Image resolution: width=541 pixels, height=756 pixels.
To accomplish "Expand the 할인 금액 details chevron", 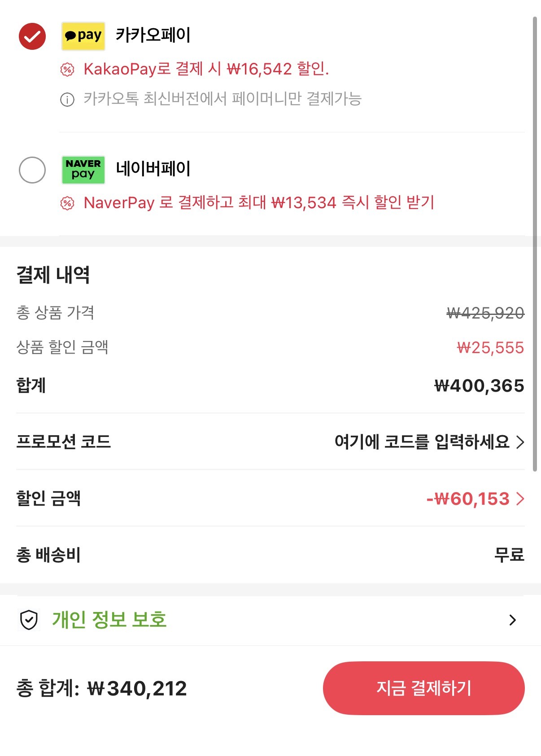I will pyautogui.click(x=520, y=499).
